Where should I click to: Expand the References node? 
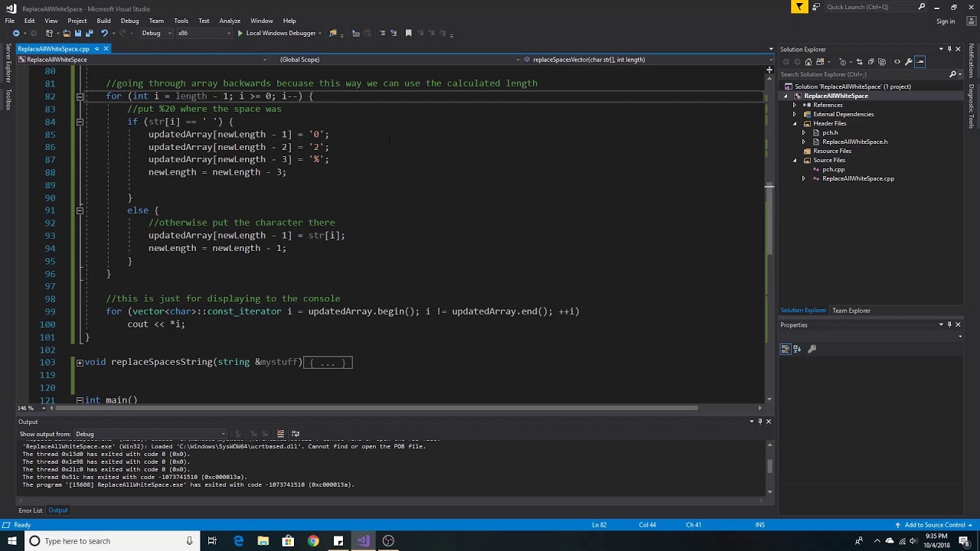tap(795, 105)
